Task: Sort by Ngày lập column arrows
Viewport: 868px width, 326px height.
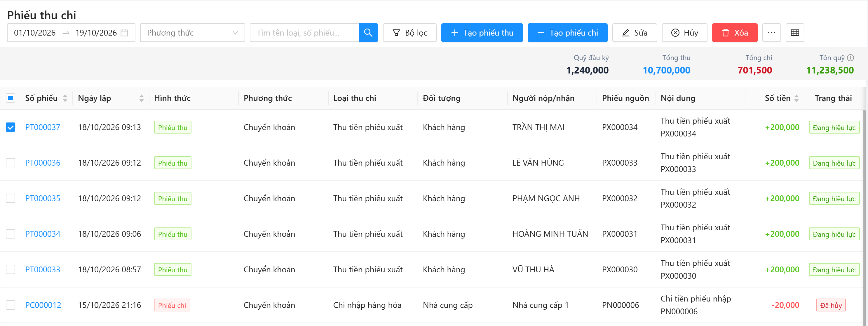Action: click(x=142, y=98)
